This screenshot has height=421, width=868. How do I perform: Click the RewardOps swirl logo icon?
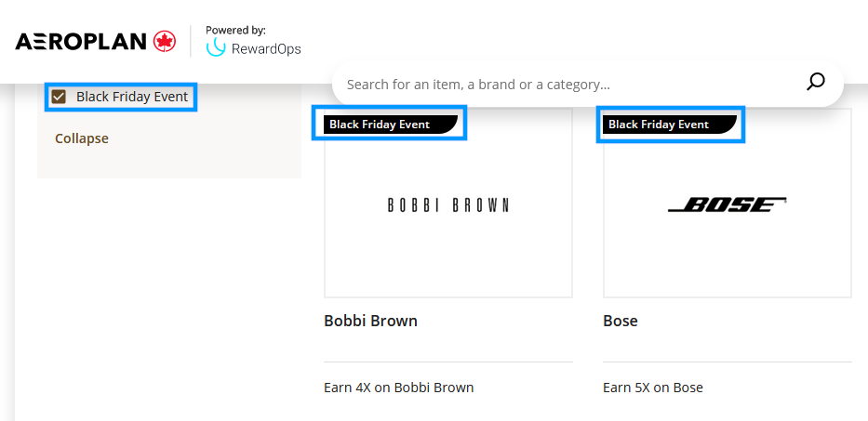[x=215, y=47]
